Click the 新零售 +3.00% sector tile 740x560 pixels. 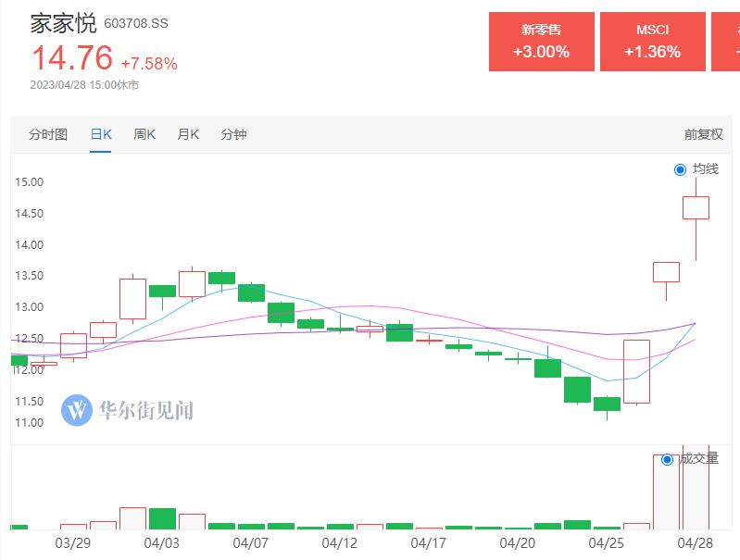point(541,42)
